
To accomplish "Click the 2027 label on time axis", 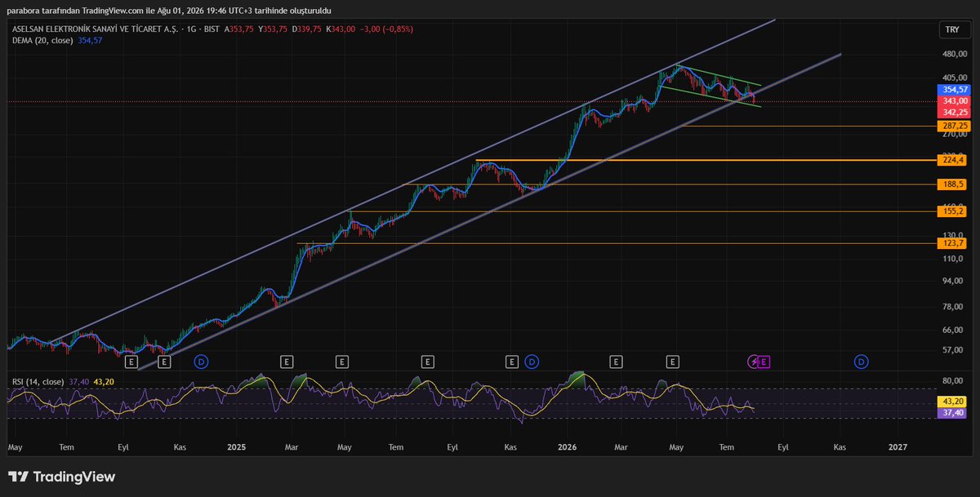I will pos(898,447).
